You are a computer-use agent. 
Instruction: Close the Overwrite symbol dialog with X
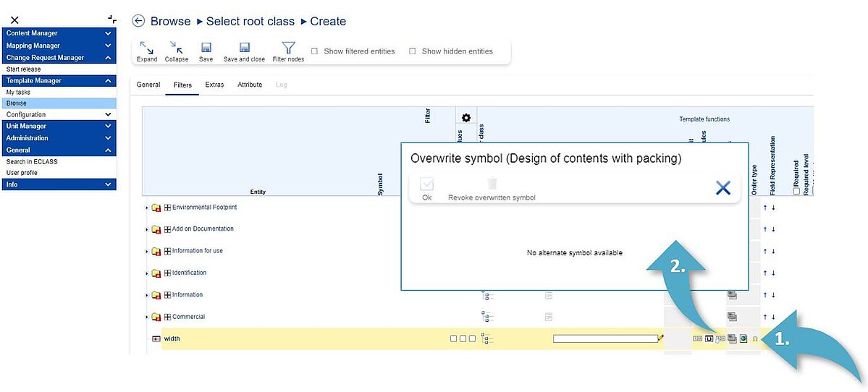(x=722, y=188)
